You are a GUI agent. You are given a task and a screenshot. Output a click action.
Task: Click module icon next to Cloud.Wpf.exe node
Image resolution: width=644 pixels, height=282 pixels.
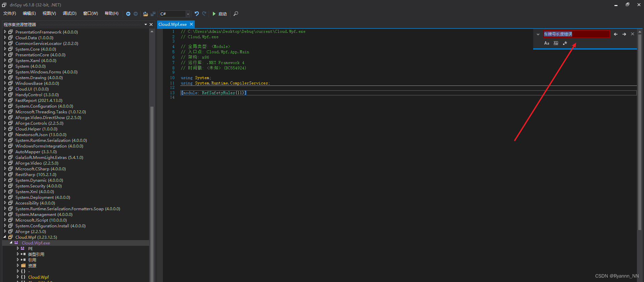click(x=16, y=243)
